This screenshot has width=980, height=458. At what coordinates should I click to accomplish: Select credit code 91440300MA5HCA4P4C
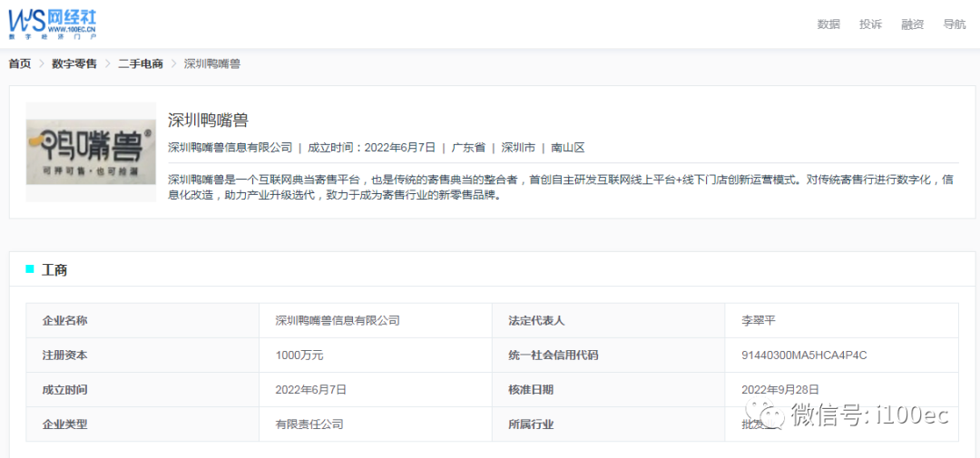coord(804,355)
